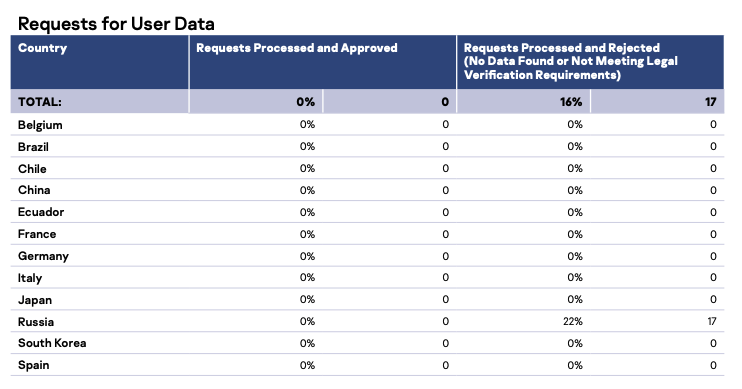
Task: Click the total rejected count 17
Action: (x=710, y=102)
